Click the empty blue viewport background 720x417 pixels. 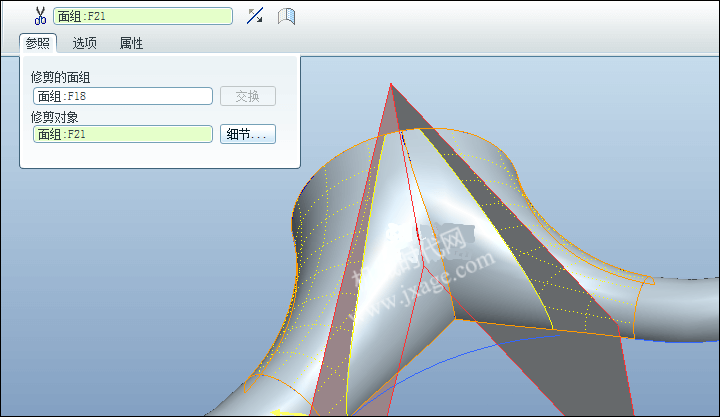point(138,276)
